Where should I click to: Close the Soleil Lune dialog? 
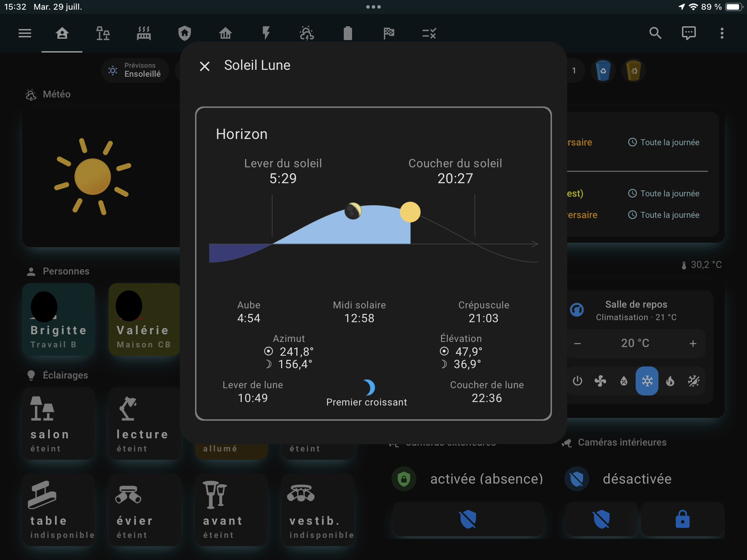(205, 66)
